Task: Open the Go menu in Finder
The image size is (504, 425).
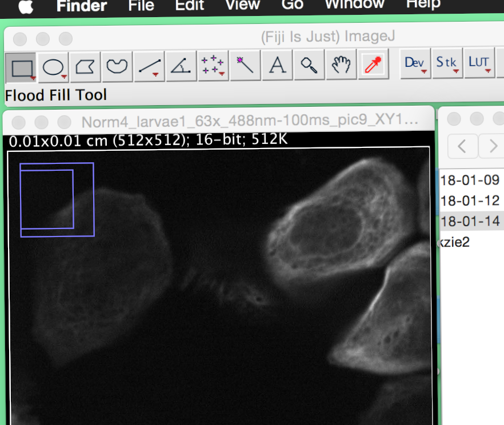Action: (292, 5)
